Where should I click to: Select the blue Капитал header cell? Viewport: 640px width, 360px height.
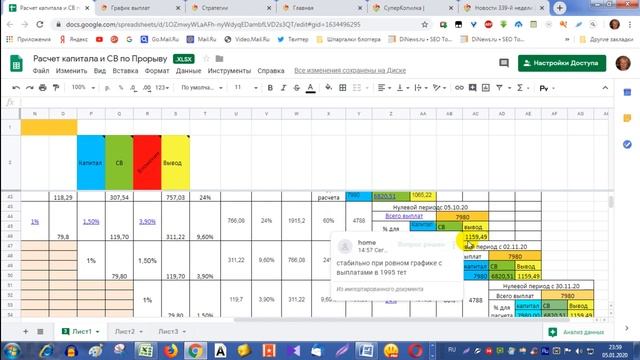click(x=91, y=162)
